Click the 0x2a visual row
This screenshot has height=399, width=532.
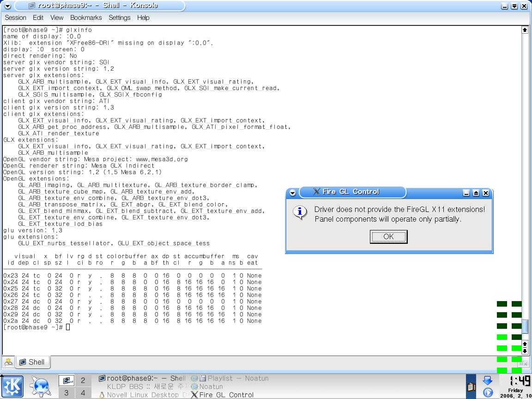(133, 320)
